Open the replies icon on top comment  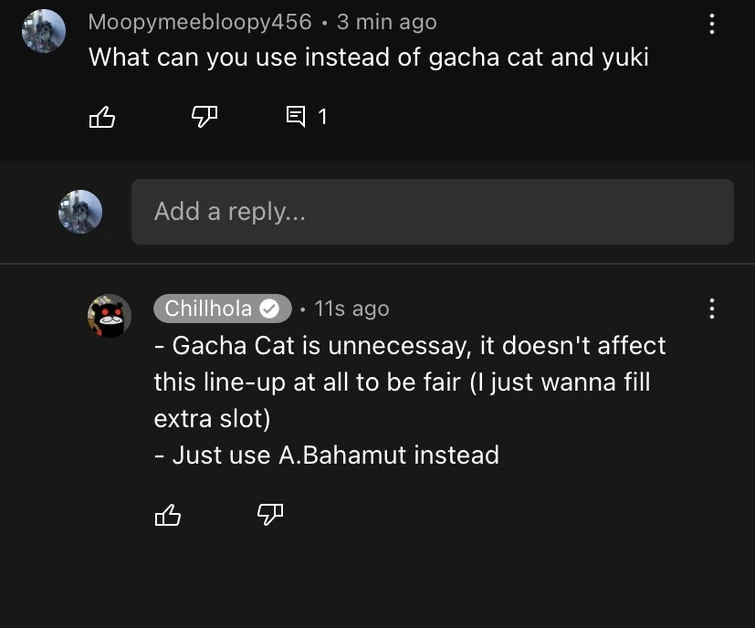296,118
